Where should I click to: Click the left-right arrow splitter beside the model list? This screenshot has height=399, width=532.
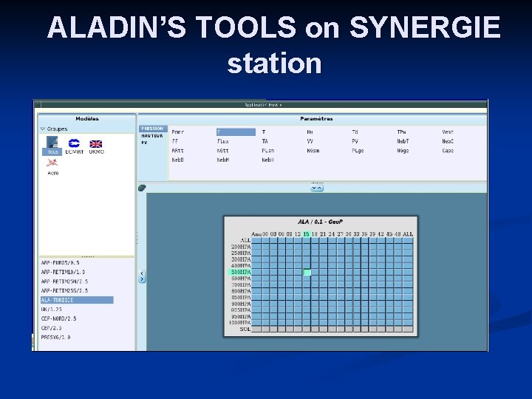pyautogui.click(x=142, y=276)
